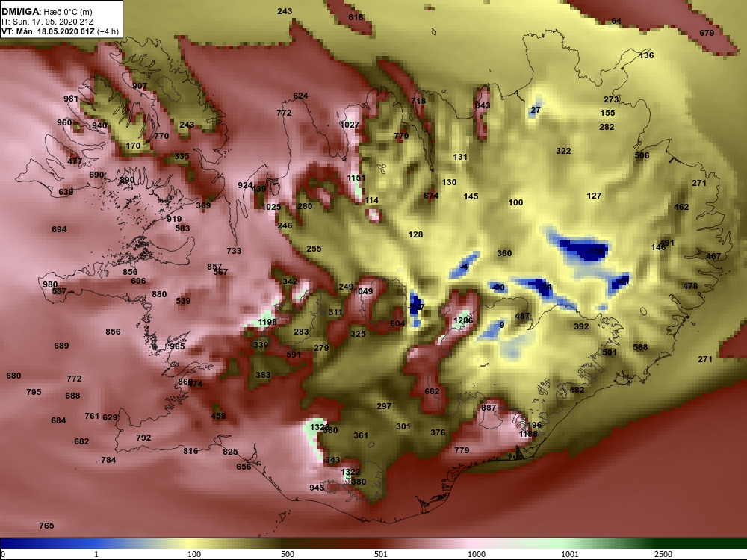
Task: Click the map value 919
Action: (174, 219)
